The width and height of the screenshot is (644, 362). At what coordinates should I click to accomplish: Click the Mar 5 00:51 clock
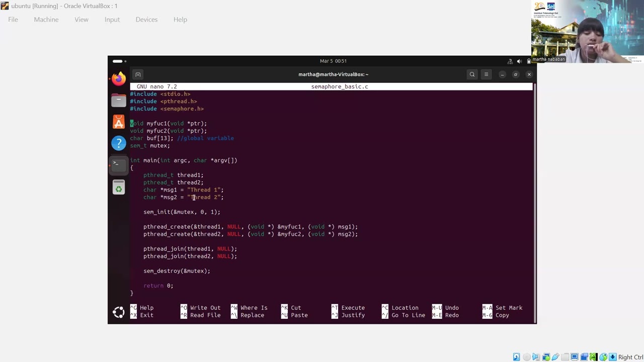click(x=333, y=61)
